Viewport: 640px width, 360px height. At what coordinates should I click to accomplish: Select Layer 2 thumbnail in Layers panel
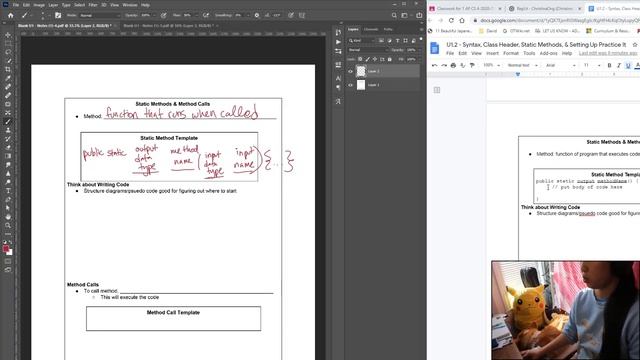click(x=361, y=71)
